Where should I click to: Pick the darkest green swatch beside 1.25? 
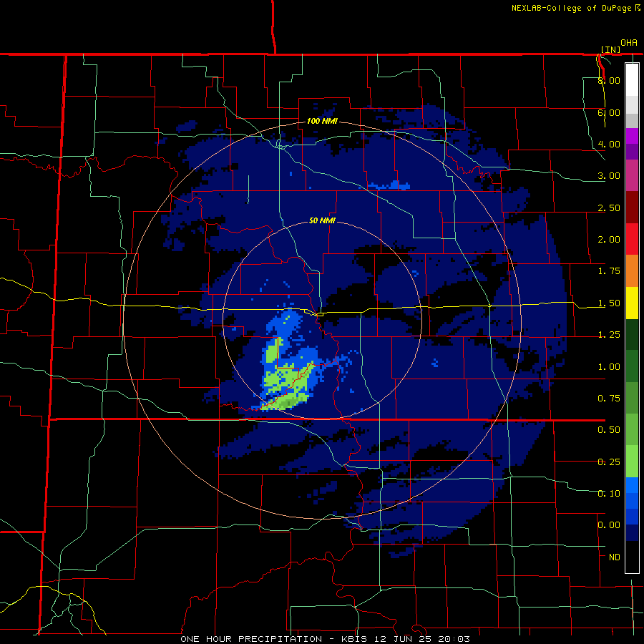[x=632, y=334]
